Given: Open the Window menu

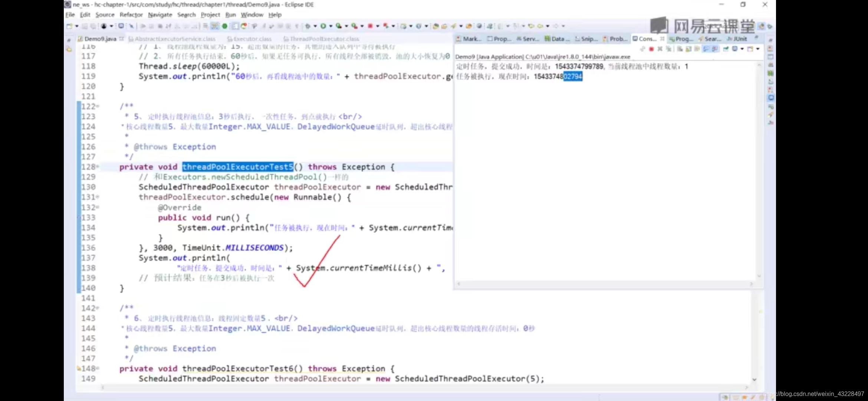Looking at the screenshot, I should coord(252,15).
